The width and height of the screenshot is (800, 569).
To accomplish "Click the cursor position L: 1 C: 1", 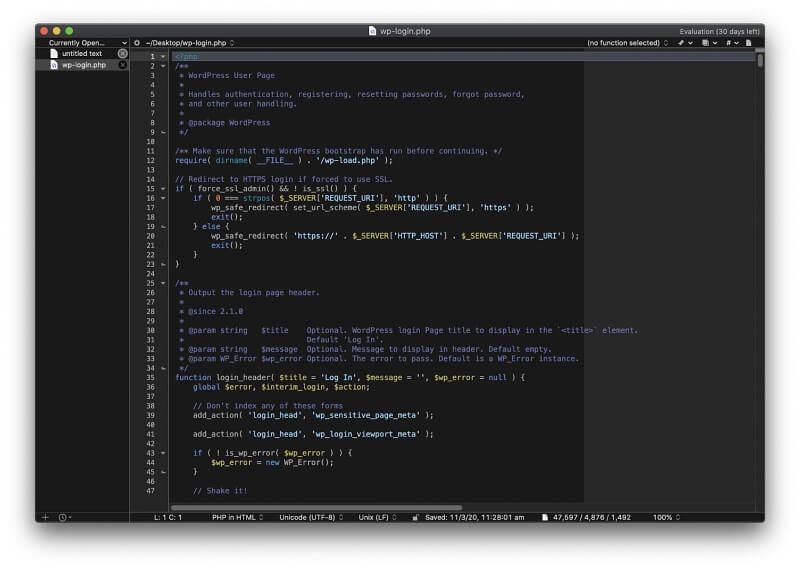I will (167, 517).
